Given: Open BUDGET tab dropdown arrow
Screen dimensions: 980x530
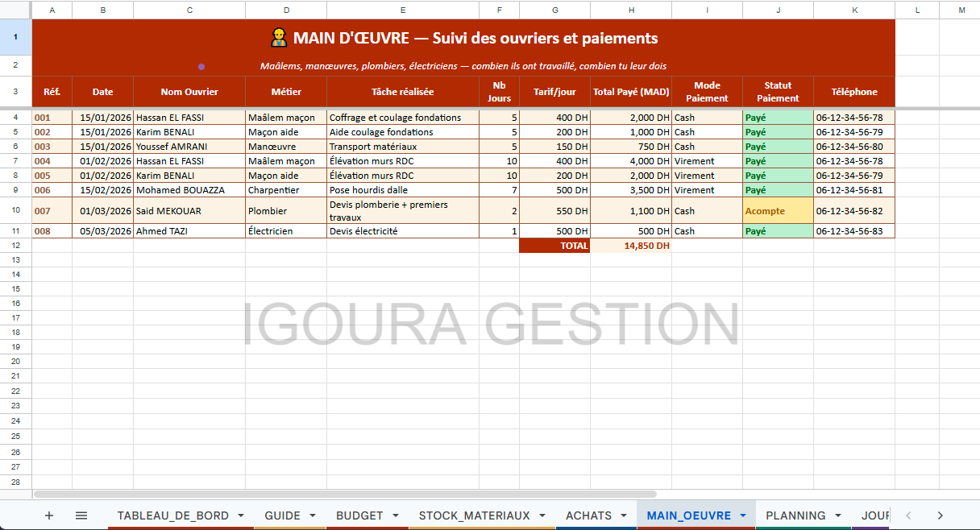Looking at the screenshot, I should click(x=395, y=516).
